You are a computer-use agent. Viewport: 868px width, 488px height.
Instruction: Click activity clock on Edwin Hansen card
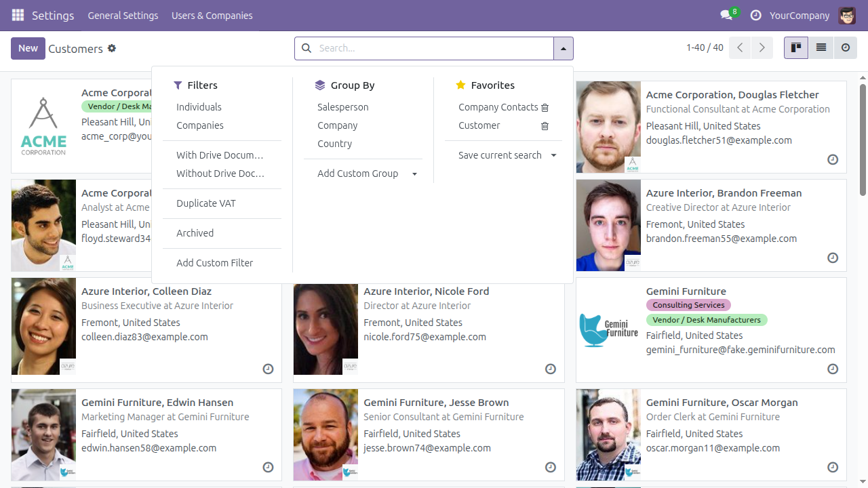point(268,467)
